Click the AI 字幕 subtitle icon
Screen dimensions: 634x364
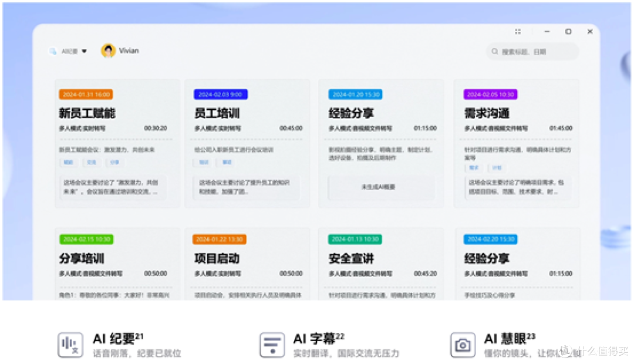tap(272, 345)
